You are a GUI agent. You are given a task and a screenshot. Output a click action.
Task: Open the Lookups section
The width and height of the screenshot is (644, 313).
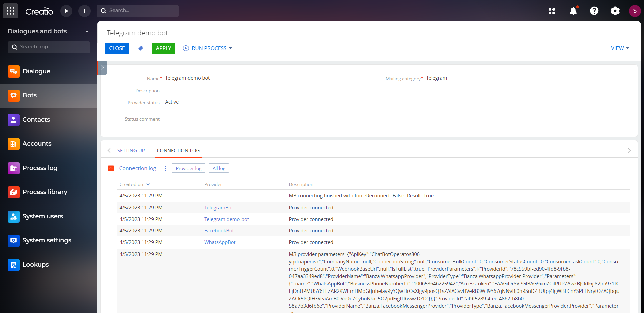click(x=35, y=265)
